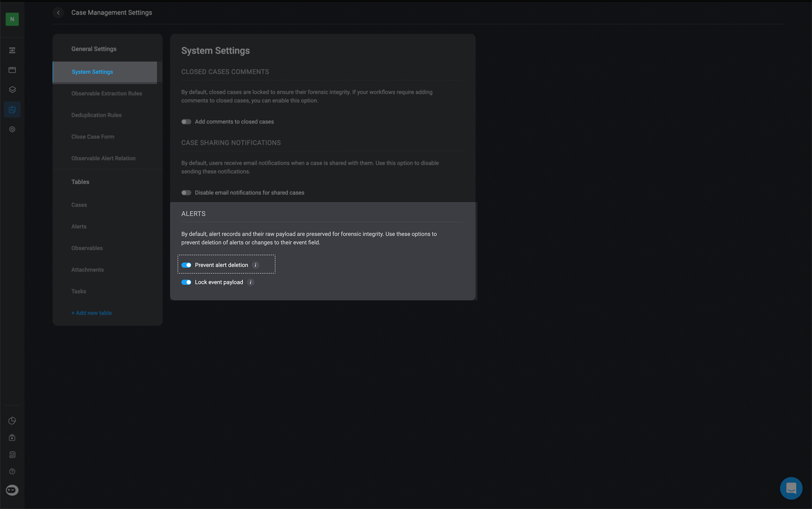The height and width of the screenshot is (509, 812).
Task: Open the question mark help icon
Action: tap(12, 471)
